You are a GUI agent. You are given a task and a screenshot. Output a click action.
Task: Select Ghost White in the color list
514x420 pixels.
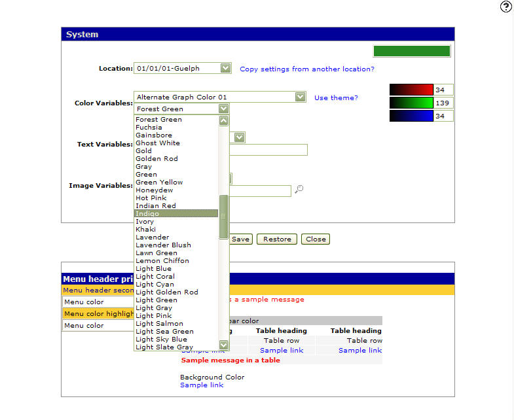pyautogui.click(x=176, y=143)
